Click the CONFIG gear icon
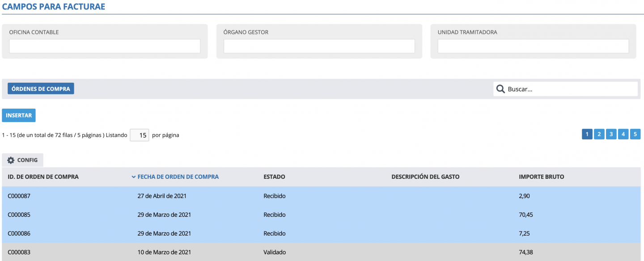The height and width of the screenshot is (261, 644). tap(11, 160)
